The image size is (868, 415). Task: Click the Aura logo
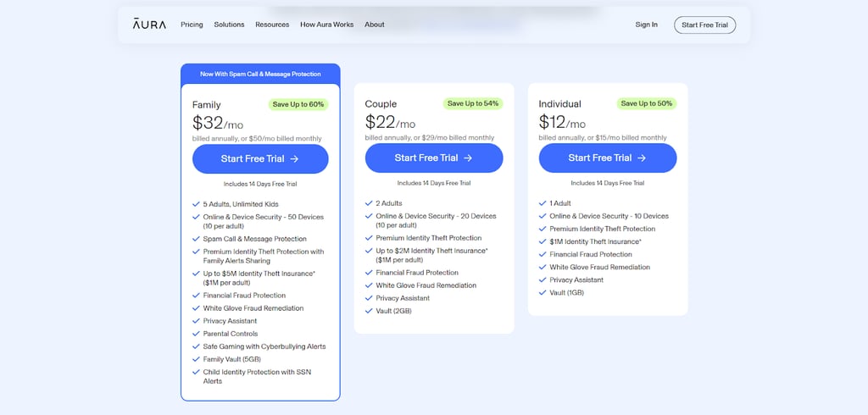[x=149, y=24]
